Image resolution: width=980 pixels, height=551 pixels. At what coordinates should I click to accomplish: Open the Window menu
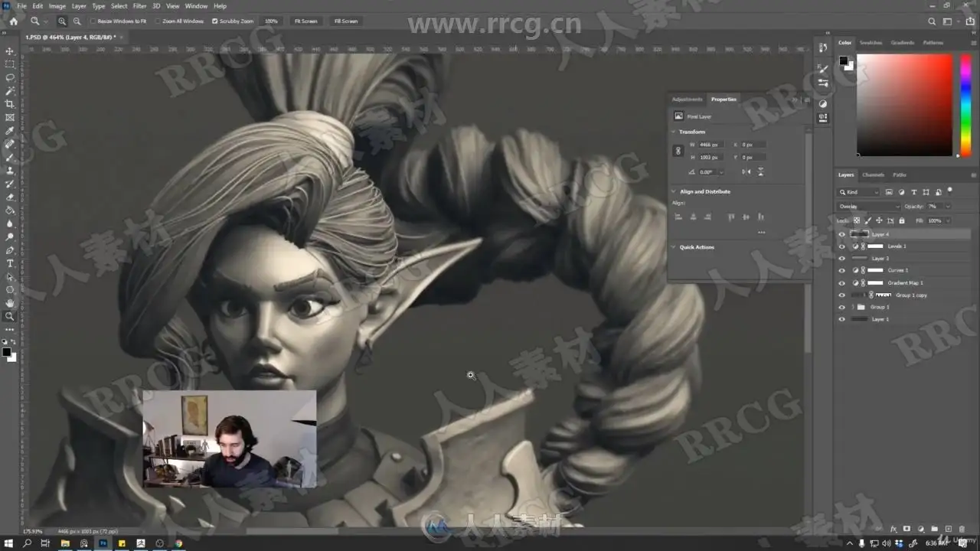196,6
